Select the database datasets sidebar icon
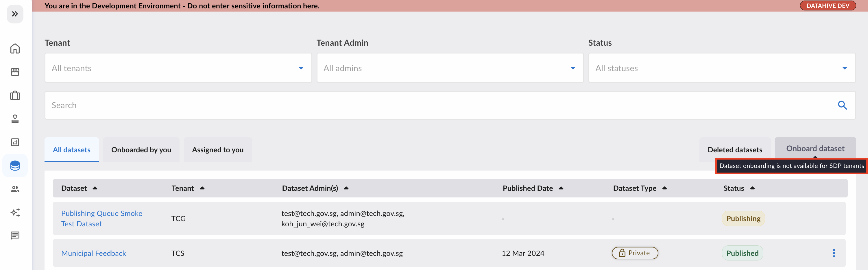 (15, 166)
